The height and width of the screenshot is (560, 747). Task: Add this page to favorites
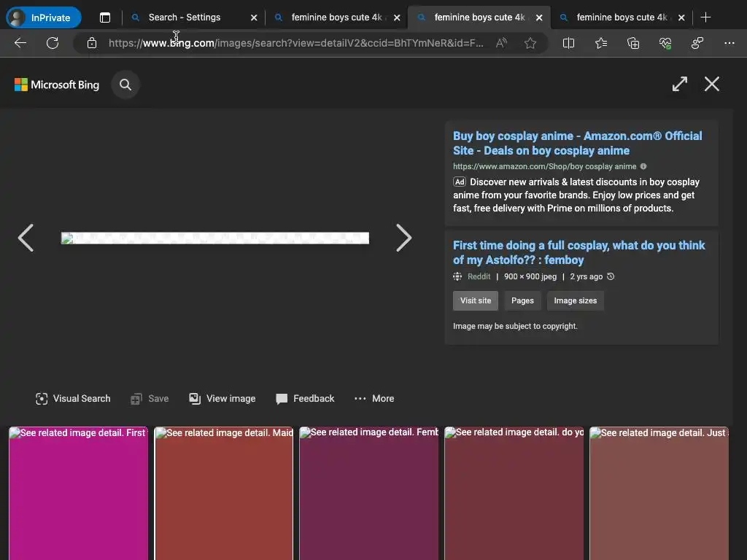coord(530,43)
